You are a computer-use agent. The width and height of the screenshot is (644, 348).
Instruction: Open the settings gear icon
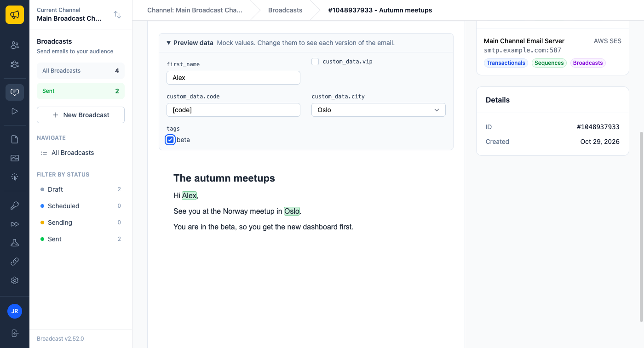[x=15, y=280]
